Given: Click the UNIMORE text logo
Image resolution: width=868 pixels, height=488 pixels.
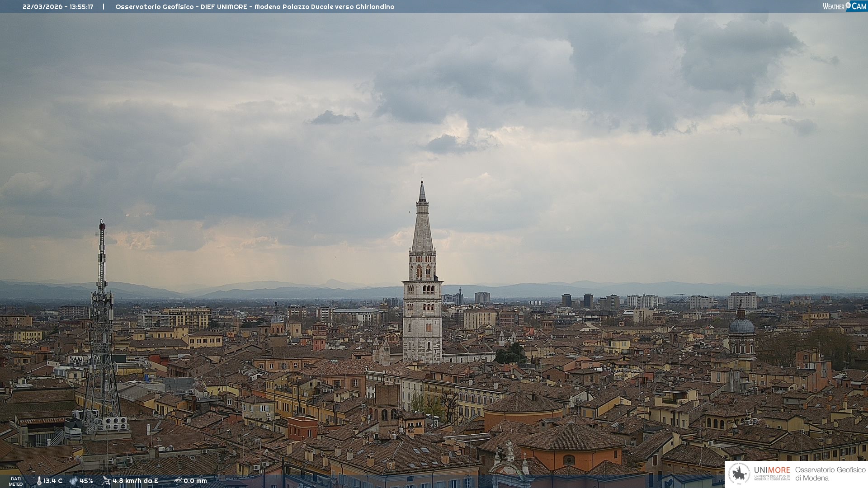Looking at the screenshot, I should click(772, 470).
